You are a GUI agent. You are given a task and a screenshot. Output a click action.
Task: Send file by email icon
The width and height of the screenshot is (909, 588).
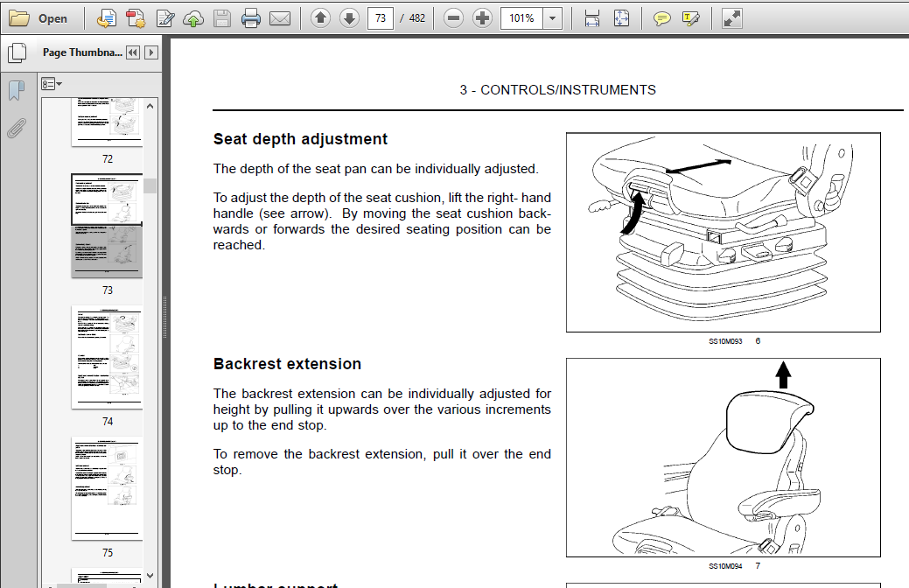point(280,18)
